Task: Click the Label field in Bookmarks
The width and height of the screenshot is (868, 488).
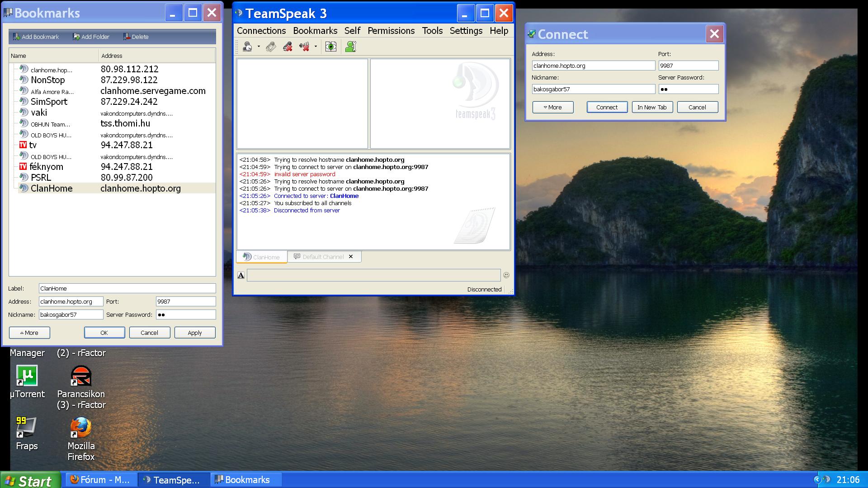Action: [x=127, y=288]
